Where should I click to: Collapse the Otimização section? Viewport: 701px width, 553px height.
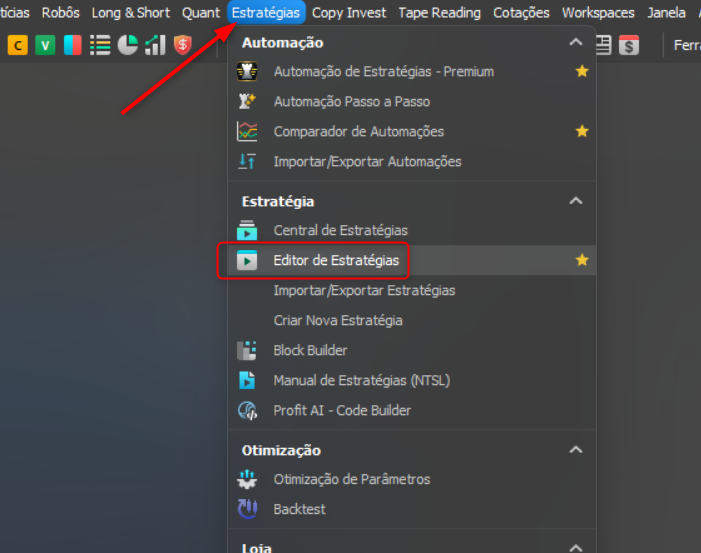[576, 450]
